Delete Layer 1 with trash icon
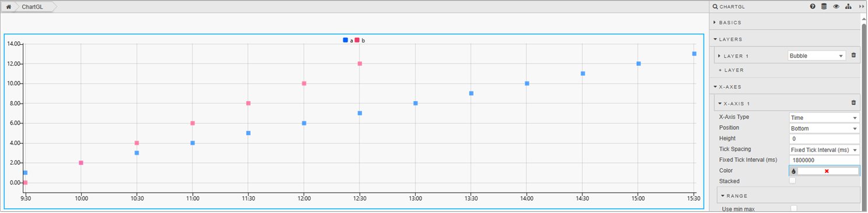 click(x=854, y=55)
